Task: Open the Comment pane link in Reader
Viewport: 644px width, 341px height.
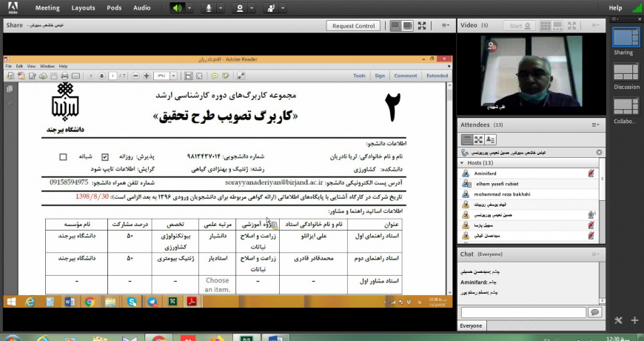Action: point(406,76)
